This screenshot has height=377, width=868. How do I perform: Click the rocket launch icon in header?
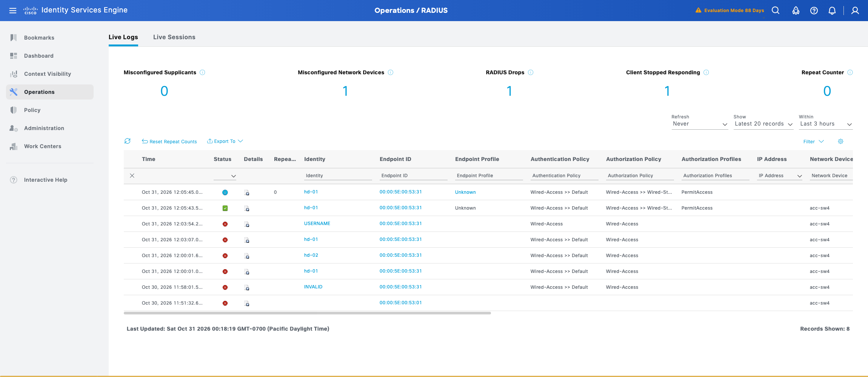tap(796, 11)
